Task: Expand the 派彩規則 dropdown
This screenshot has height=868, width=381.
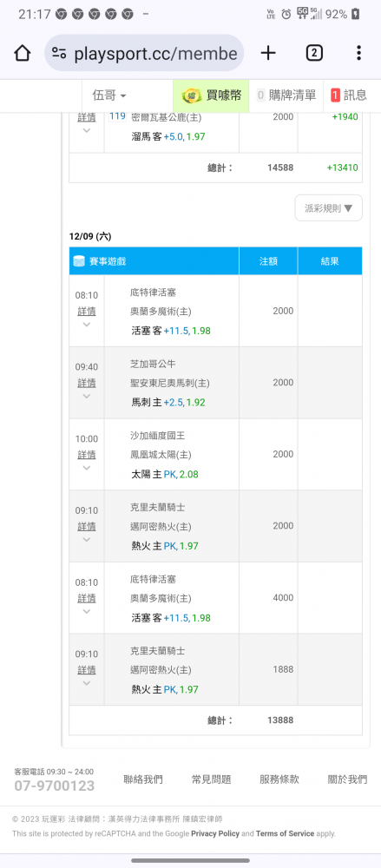Action: pos(328,208)
